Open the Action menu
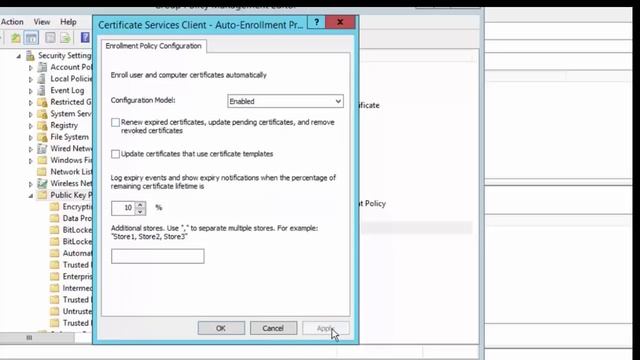The image size is (640, 360). point(12,22)
